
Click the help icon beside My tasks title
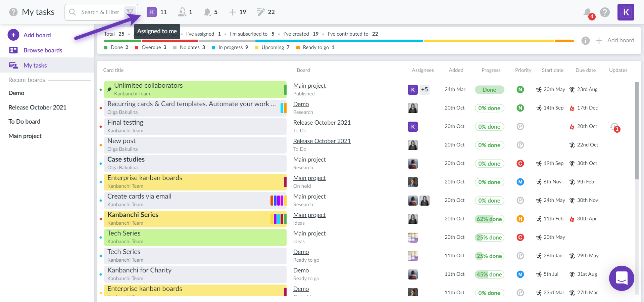pyautogui.click(x=13, y=12)
